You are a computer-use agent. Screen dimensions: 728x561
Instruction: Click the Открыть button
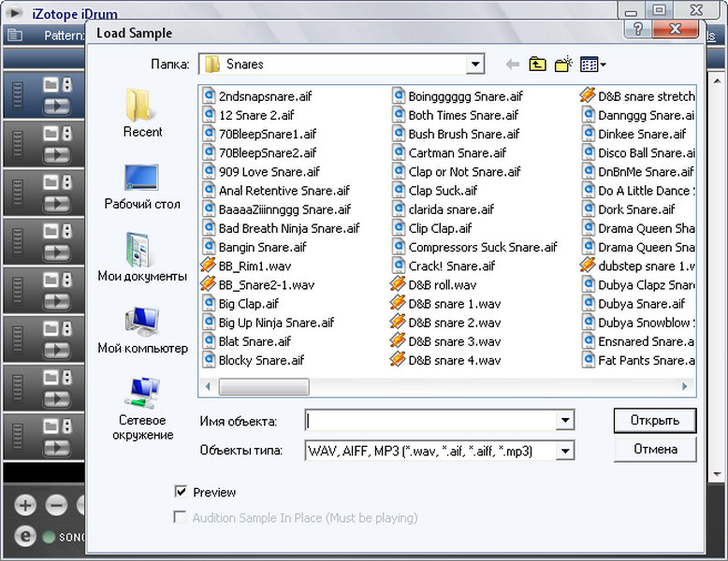(654, 419)
